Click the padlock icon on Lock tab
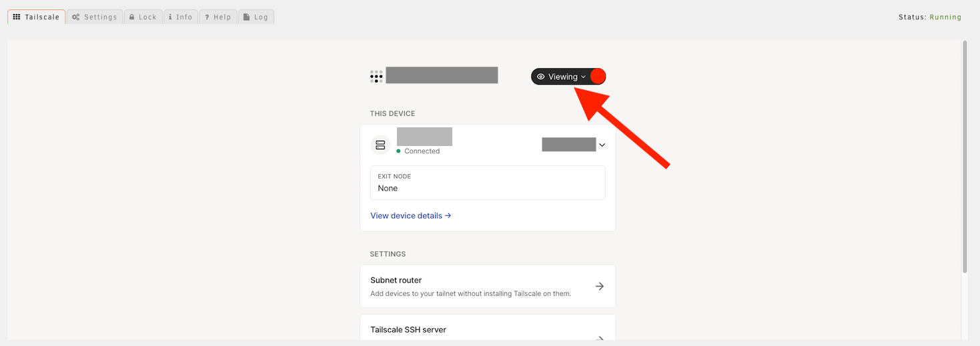 tap(131, 17)
